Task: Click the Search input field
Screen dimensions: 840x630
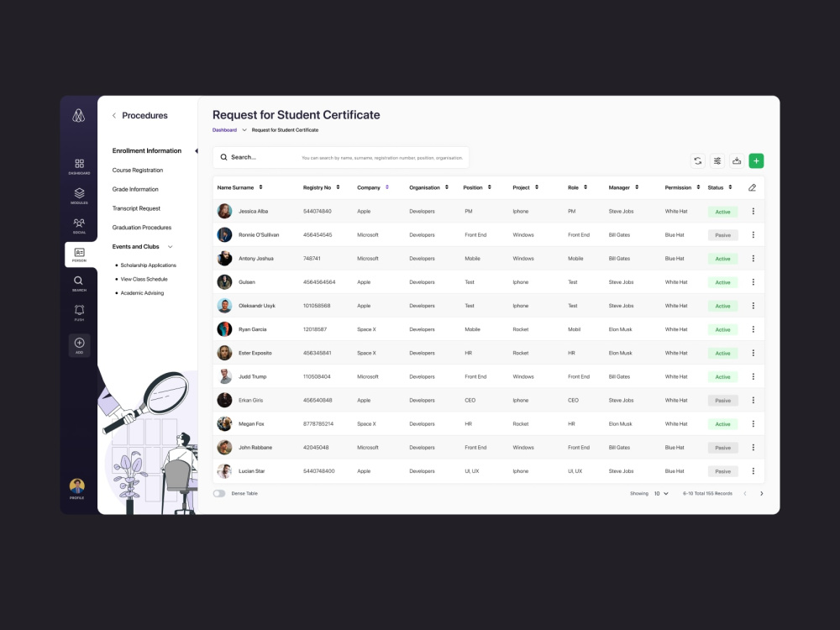Action: click(341, 158)
